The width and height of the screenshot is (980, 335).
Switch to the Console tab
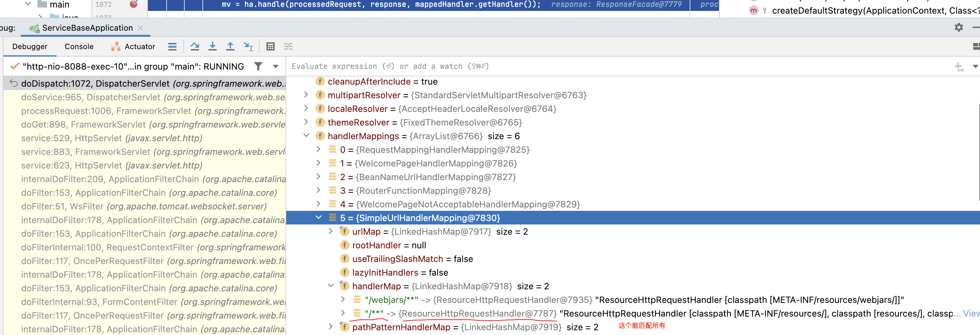pyautogui.click(x=79, y=46)
